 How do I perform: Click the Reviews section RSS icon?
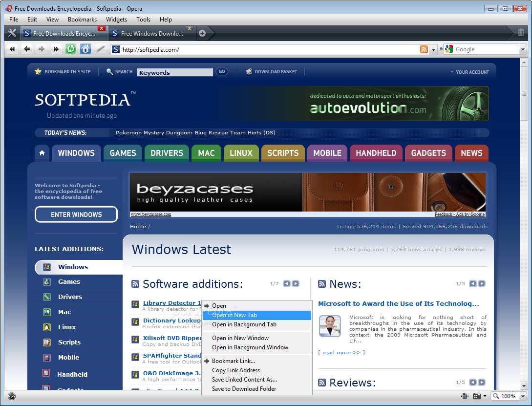coord(321,383)
